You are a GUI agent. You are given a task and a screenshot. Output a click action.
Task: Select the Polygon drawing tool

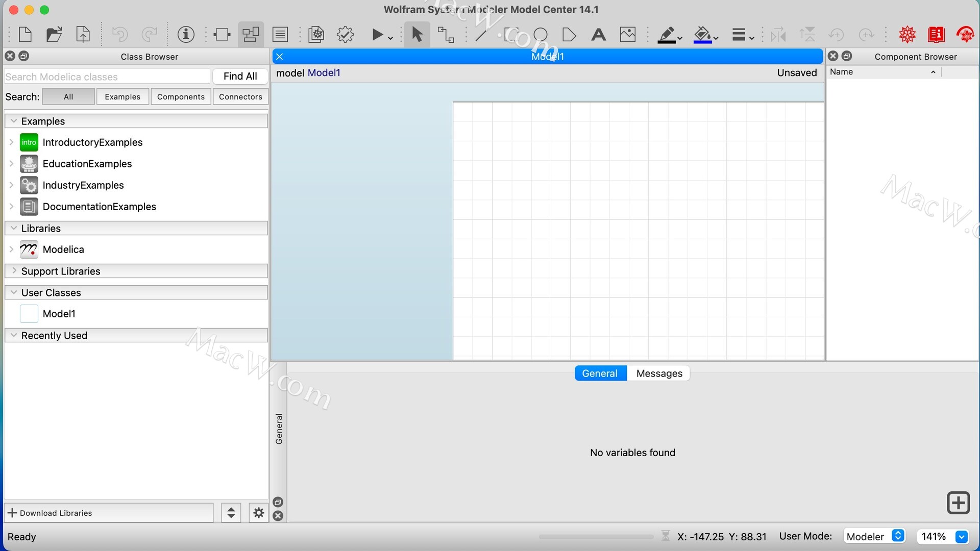click(x=569, y=35)
